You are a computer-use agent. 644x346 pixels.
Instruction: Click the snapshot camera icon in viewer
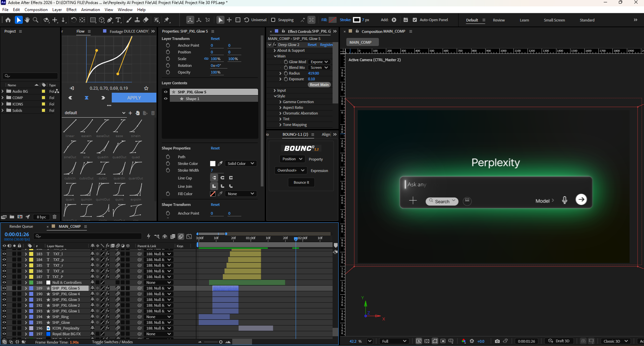pos(497,341)
